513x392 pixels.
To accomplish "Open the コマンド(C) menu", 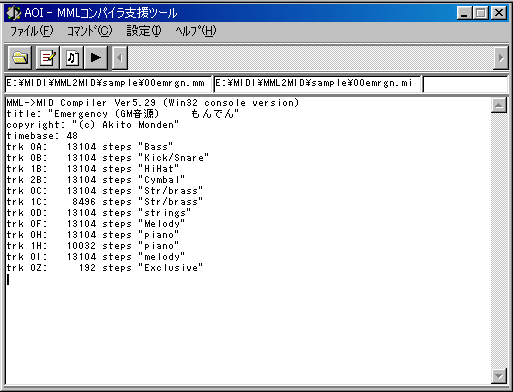I will (x=90, y=31).
